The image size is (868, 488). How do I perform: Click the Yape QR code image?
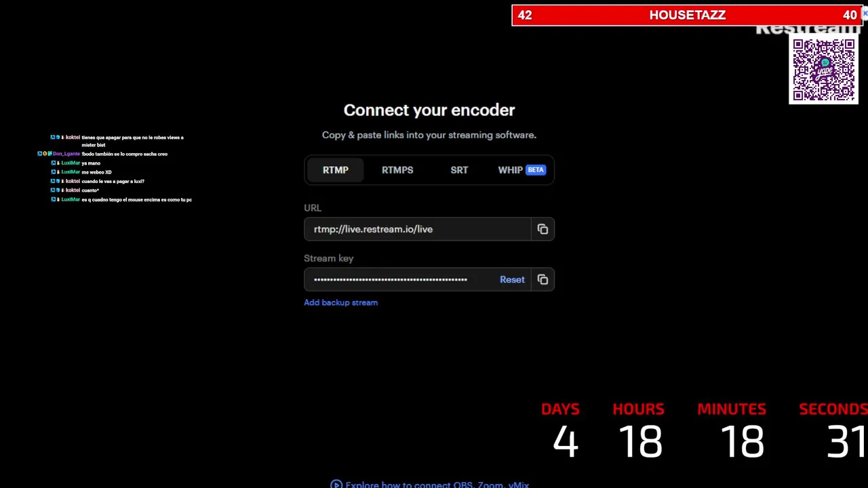point(824,70)
